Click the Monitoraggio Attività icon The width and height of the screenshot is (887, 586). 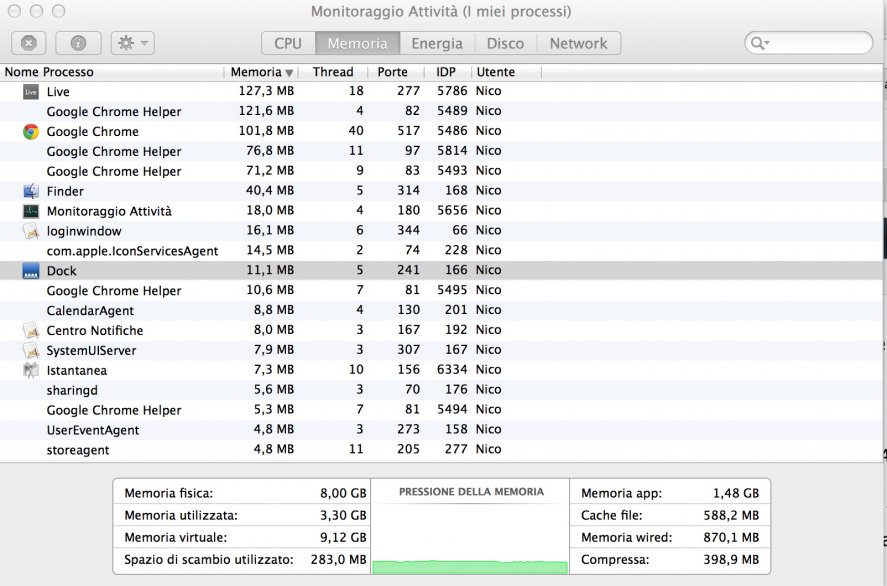[31, 211]
